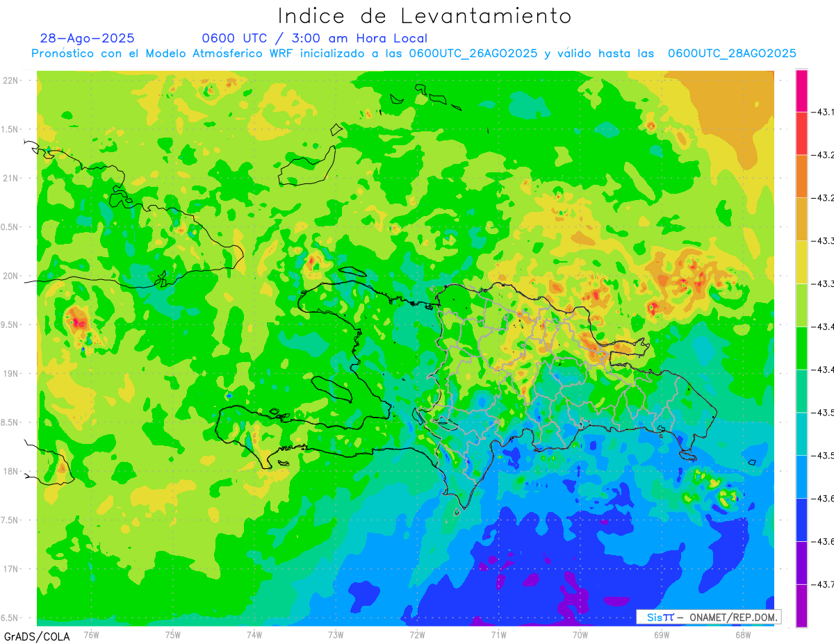
Task: Select the date label '28-Ago-2025'
Action: click(x=88, y=38)
